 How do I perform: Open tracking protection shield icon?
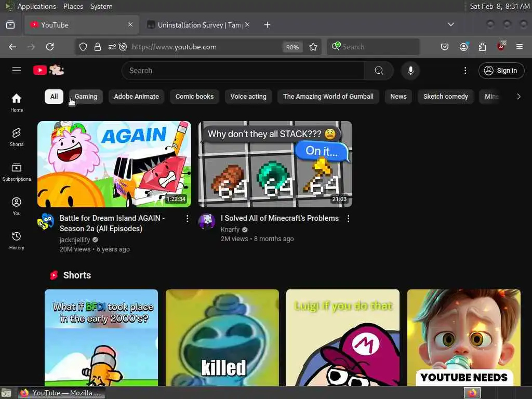pyautogui.click(x=83, y=47)
